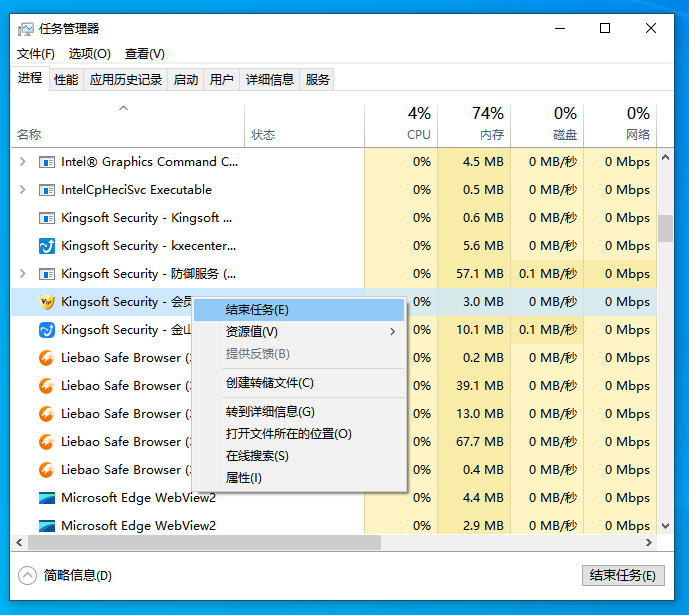The image size is (689, 615).
Task: Sort by the 状态 column header
Action: coord(305,125)
